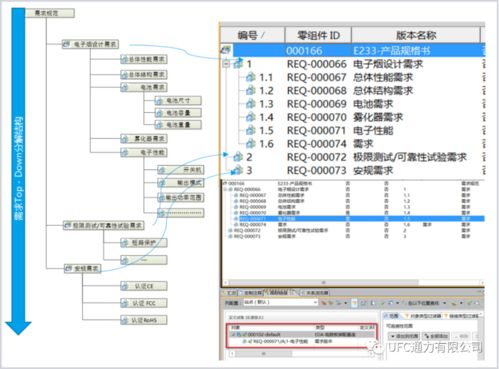Click the 雾化器需求 diagram node
This screenshot has width=499, height=369.
click(x=144, y=138)
